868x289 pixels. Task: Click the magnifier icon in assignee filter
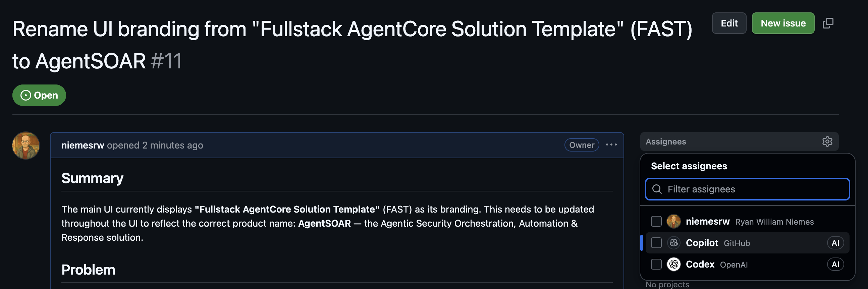pos(657,189)
